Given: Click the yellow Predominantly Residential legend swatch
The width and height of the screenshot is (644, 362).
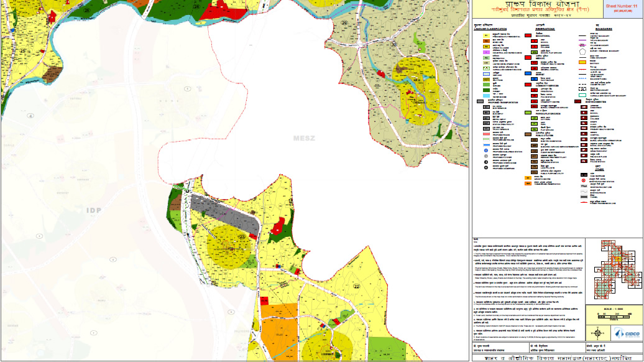Looking at the screenshot, I should pos(486,36).
